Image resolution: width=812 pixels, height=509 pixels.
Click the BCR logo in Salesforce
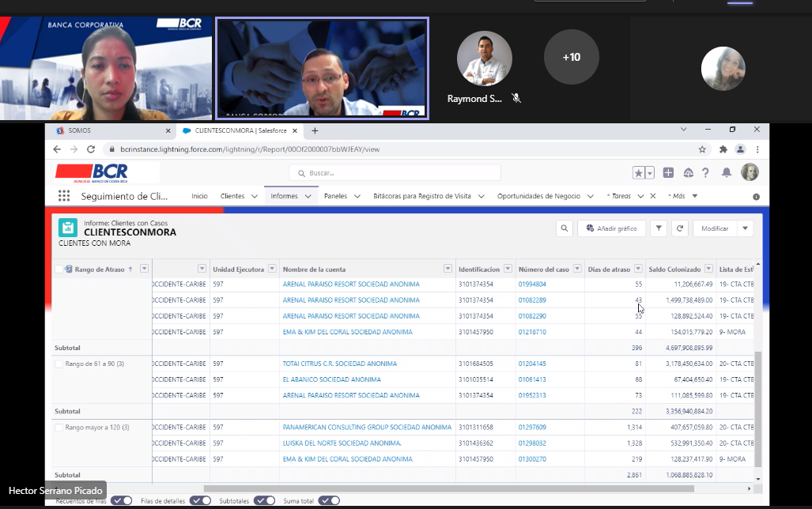(92, 173)
